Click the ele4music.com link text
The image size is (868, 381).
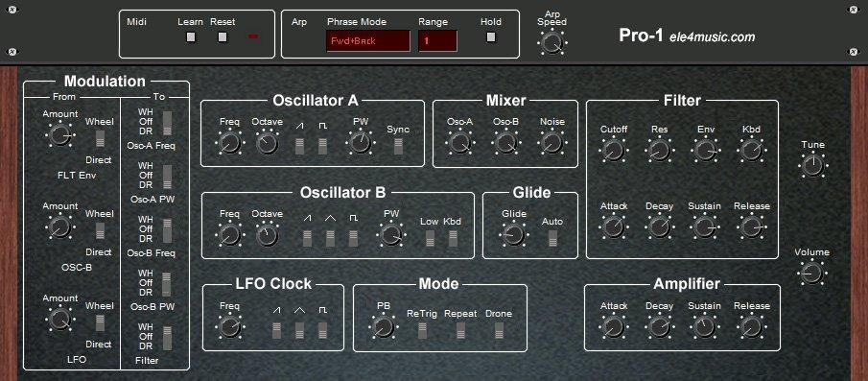712,37
